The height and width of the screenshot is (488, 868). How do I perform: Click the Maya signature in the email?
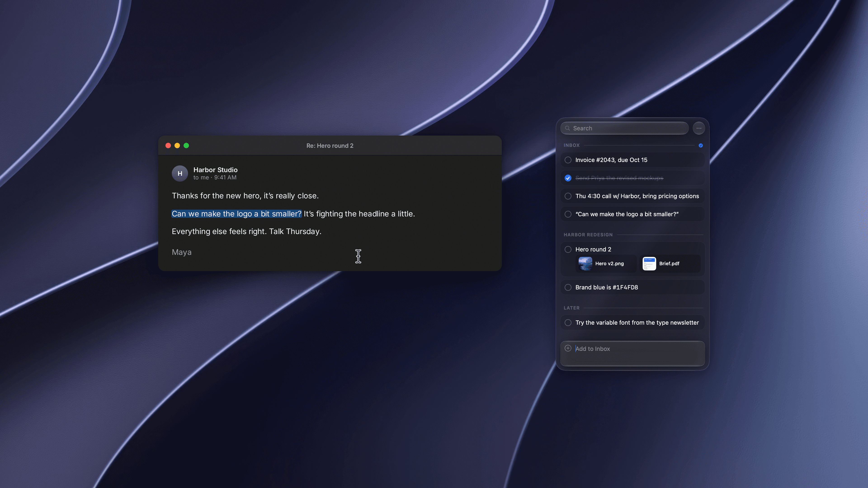click(x=182, y=252)
